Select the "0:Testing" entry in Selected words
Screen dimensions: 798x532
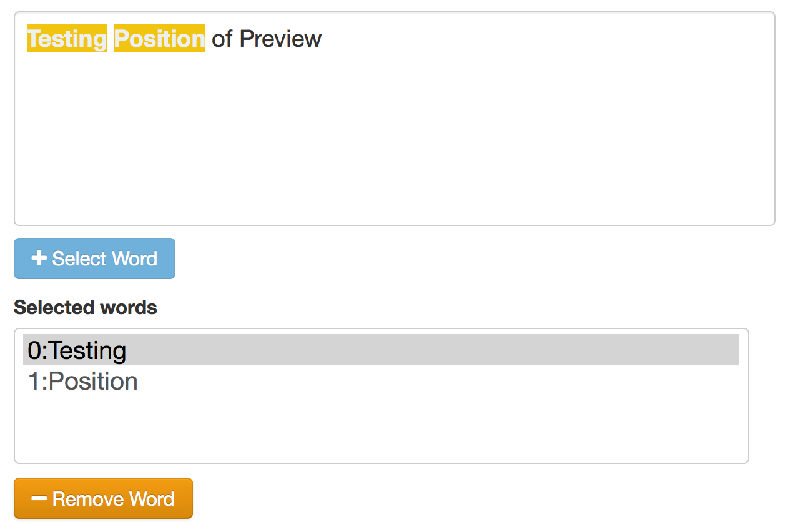77,350
